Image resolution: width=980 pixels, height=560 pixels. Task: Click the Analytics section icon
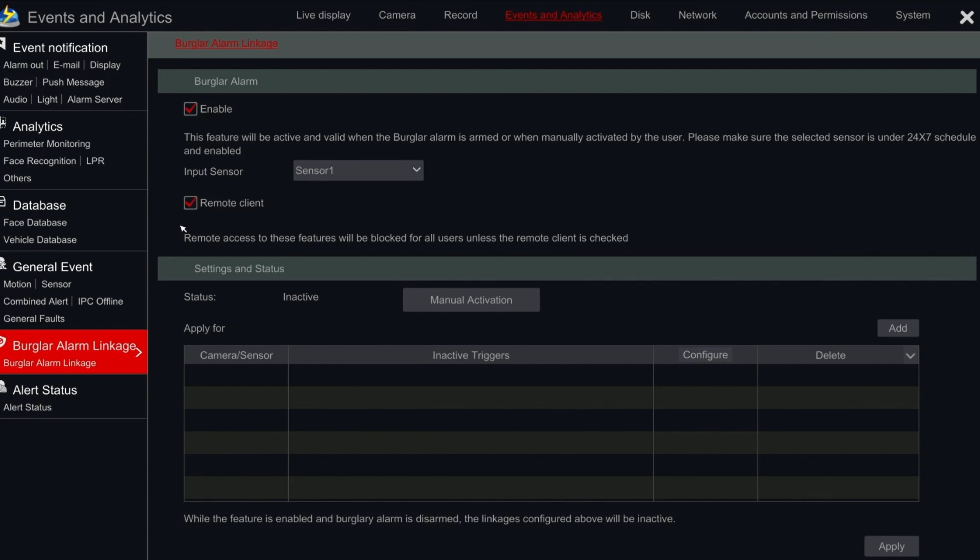click(x=3, y=123)
